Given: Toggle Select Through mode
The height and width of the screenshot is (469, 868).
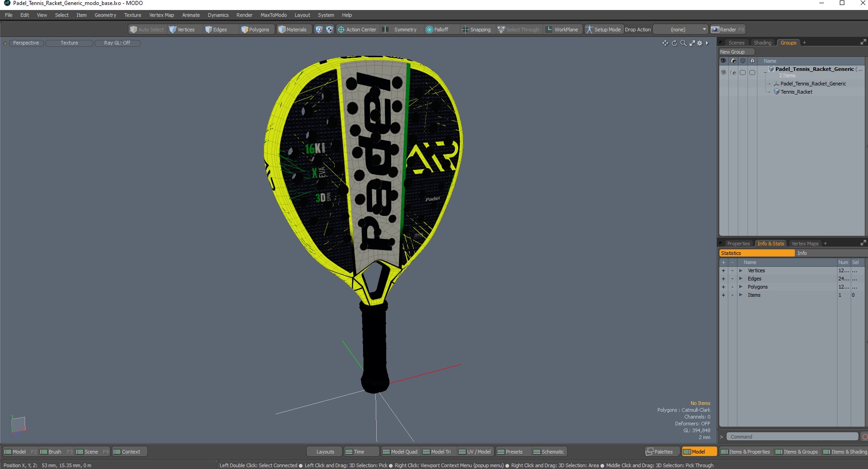Looking at the screenshot, I should [x=519, y=30].
